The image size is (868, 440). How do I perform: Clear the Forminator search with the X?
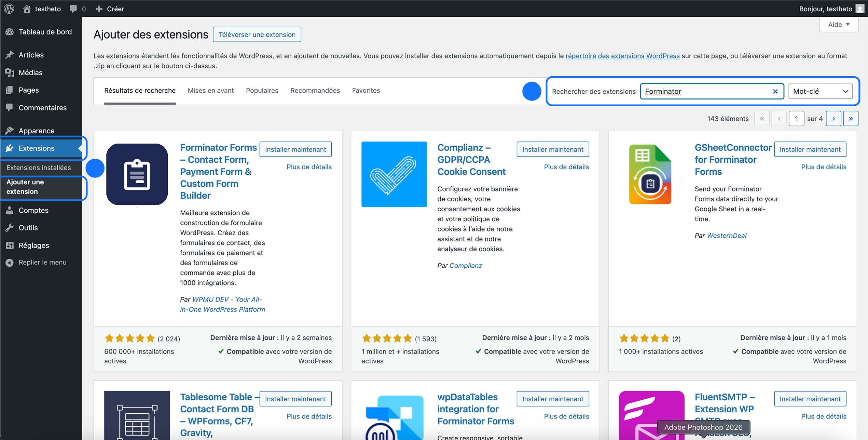point(775,91)
